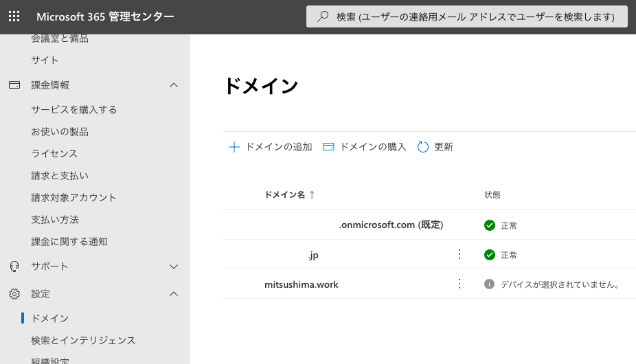The image size is (636, 364).
Task: Click the search box for users
Action: pyautogui.click(x=467, y=16)
